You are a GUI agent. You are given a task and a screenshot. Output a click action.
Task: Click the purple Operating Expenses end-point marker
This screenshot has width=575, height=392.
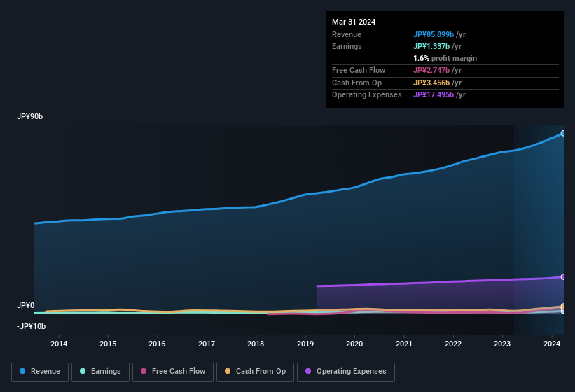tap(563, 277)
